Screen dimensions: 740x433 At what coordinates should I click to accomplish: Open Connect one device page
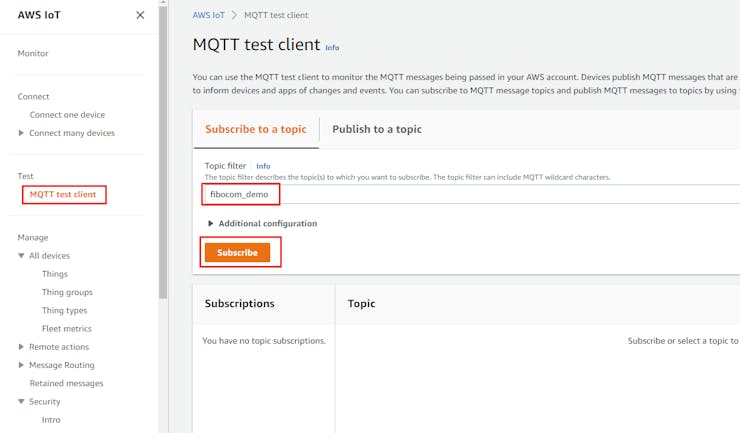[67, 115]
